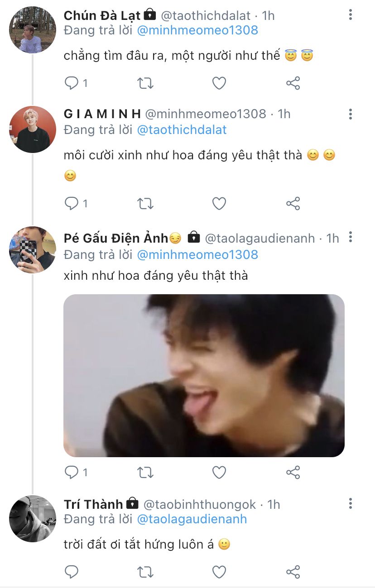Share GIA MINH's reply
Screen dimensions: 375x588
[x=293, y=204]
